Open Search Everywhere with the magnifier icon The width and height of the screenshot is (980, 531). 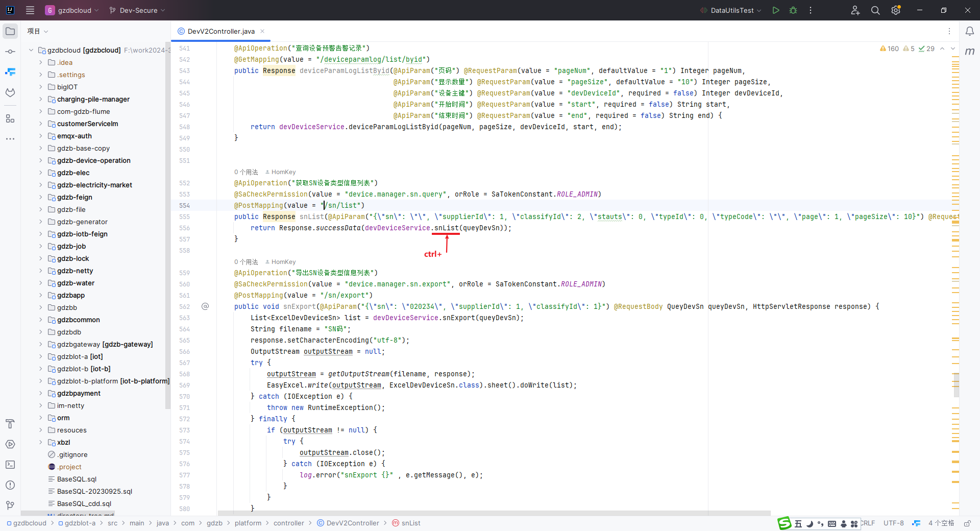click(875, 10)
